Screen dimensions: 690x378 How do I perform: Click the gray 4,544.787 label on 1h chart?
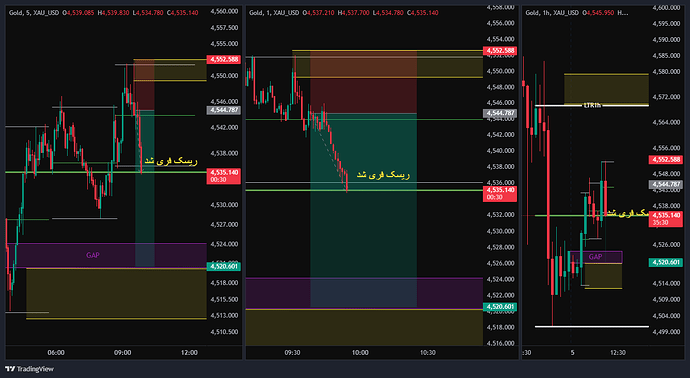(666, 184)
